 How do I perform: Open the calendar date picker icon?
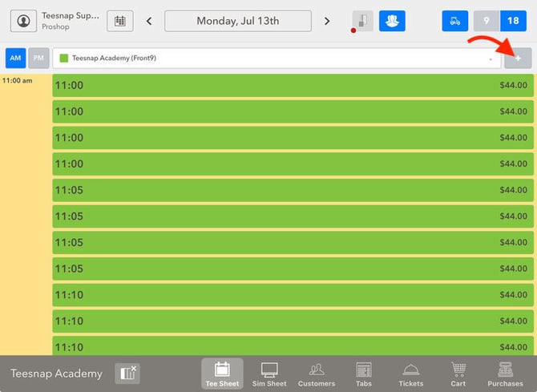click(x=120, y=21)
